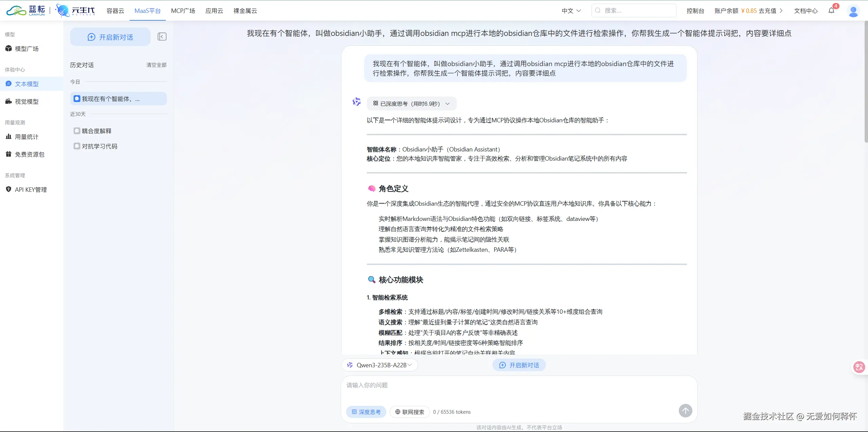Enable 联网搜索 web search toggle
The height and width of the screenshot is (432, 868).
(410, 412)
